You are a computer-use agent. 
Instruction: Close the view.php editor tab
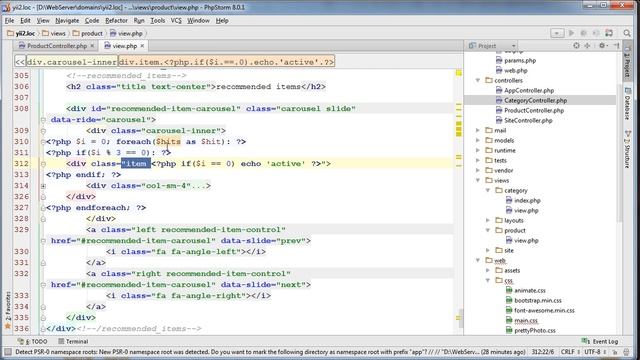(142, 46)
